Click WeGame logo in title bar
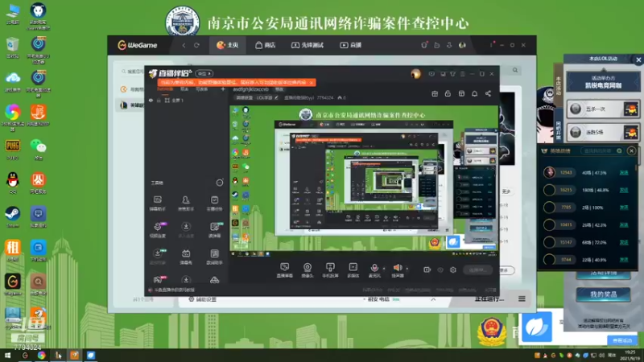The image size is (644, 362). 137,45
